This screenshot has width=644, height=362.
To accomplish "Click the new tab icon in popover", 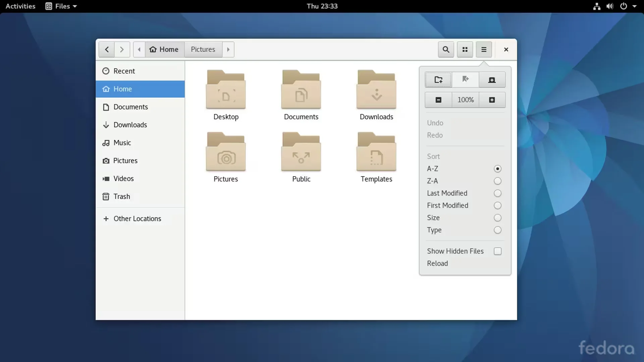I will [492, 80].
